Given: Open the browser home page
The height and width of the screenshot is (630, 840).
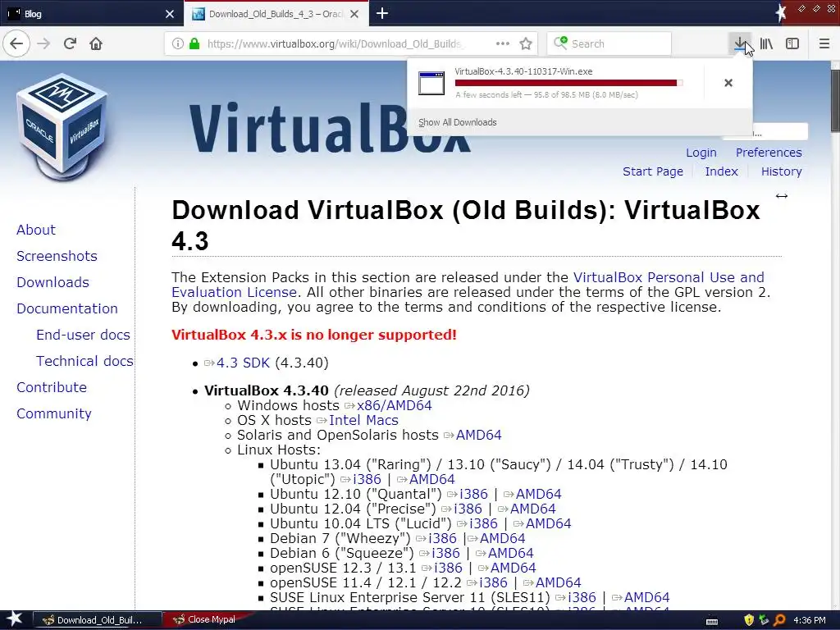Looking at the screenshot, I should point(96,43).
